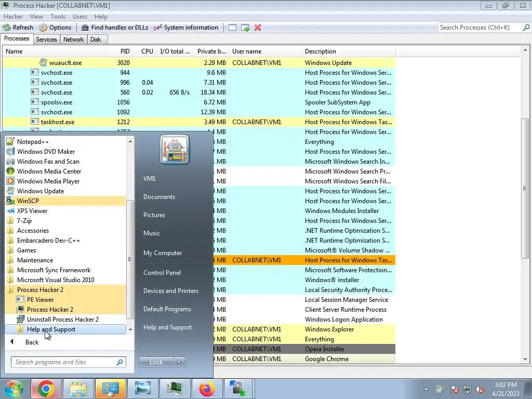Select taskhost.exe PID 1212 row
The height and width of the screenshot is (399, 532).
coord(199,122)
